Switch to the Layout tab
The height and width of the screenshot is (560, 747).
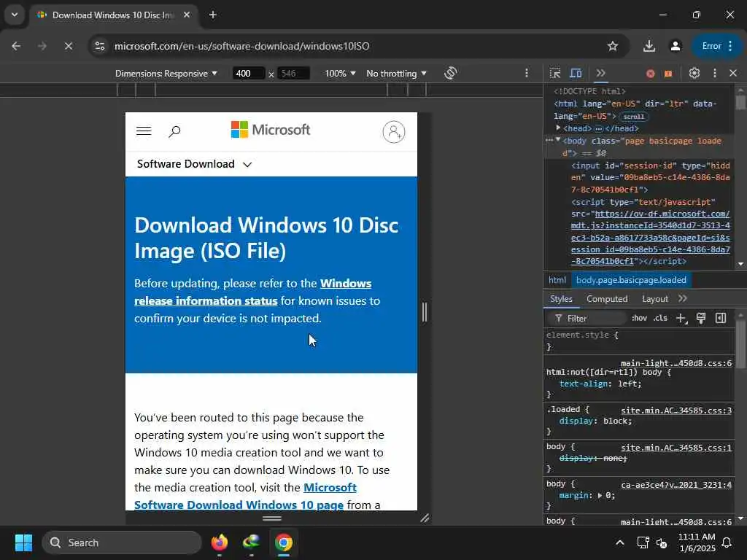point(654,298)
